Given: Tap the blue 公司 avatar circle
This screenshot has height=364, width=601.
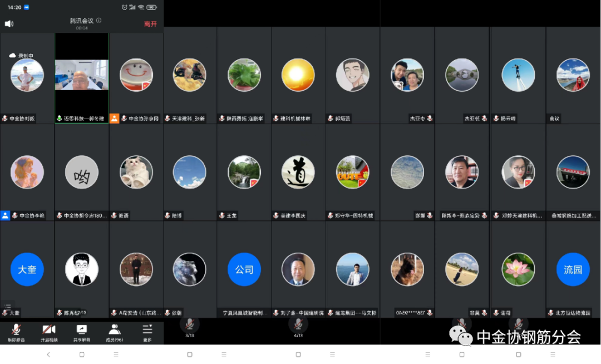Looking at the screenshot, I should (x=244, y=269).
